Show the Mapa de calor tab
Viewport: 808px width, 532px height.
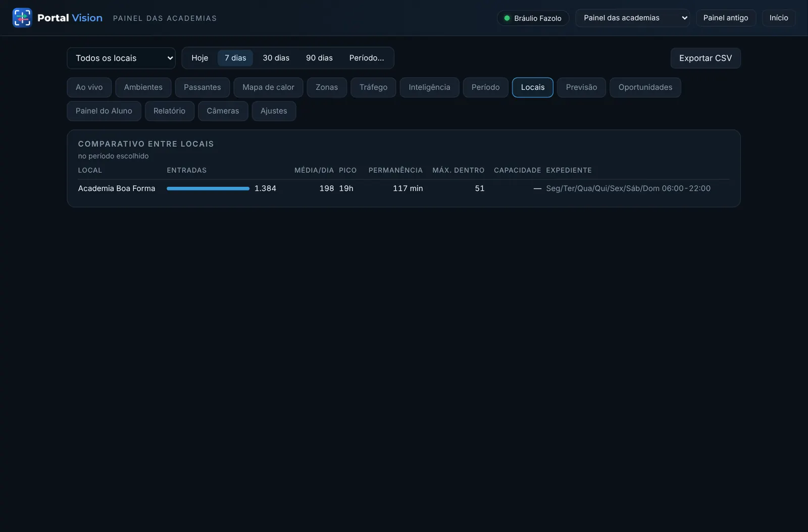268,87
